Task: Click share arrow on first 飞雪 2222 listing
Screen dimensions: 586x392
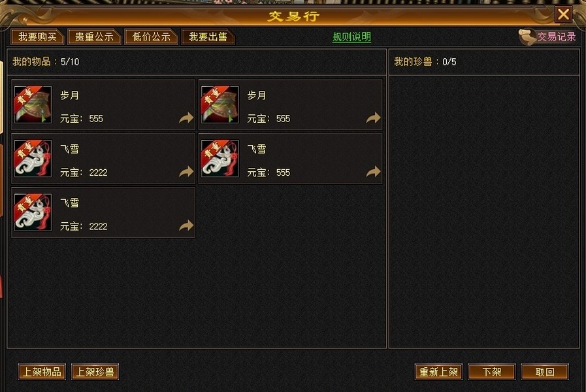Action: click(x=186, y=172)
